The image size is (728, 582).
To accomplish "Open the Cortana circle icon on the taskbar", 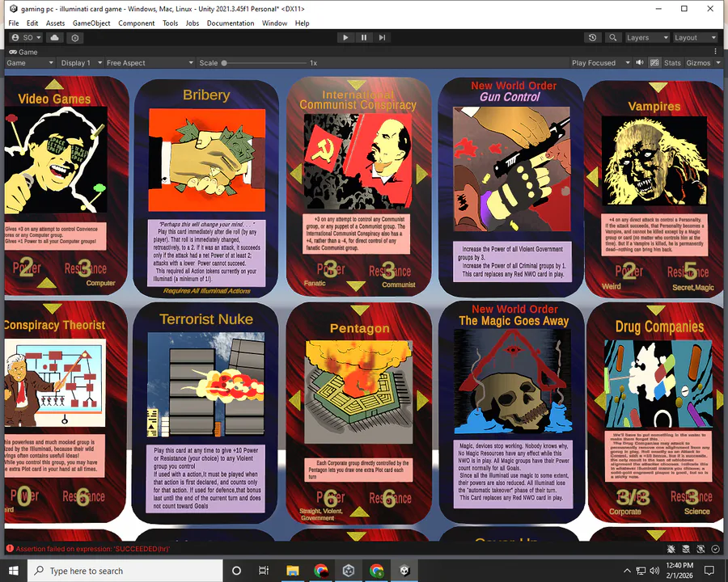I will coord(236,571).
